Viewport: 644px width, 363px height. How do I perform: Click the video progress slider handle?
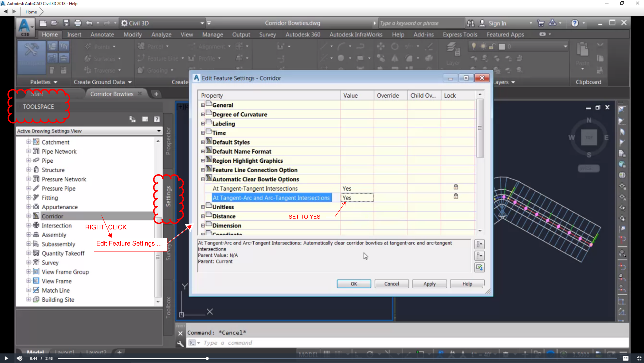point(207,358)
